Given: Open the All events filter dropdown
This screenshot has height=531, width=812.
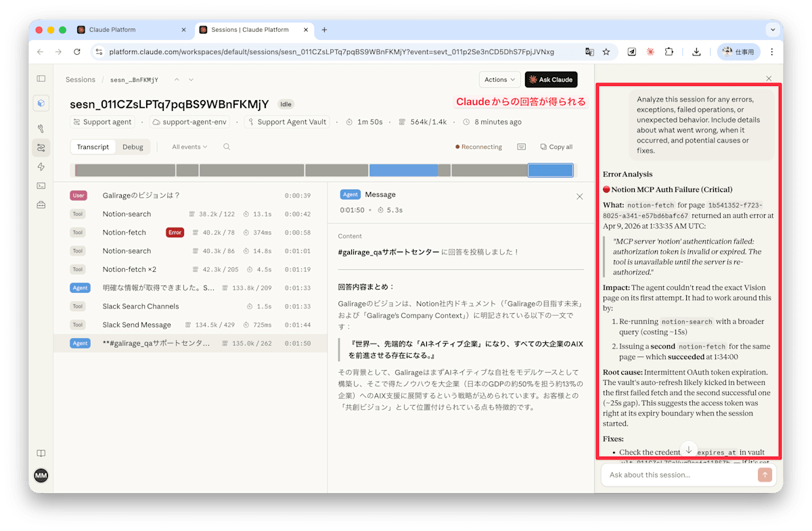Looking at the screenshot, I should 189,147.
